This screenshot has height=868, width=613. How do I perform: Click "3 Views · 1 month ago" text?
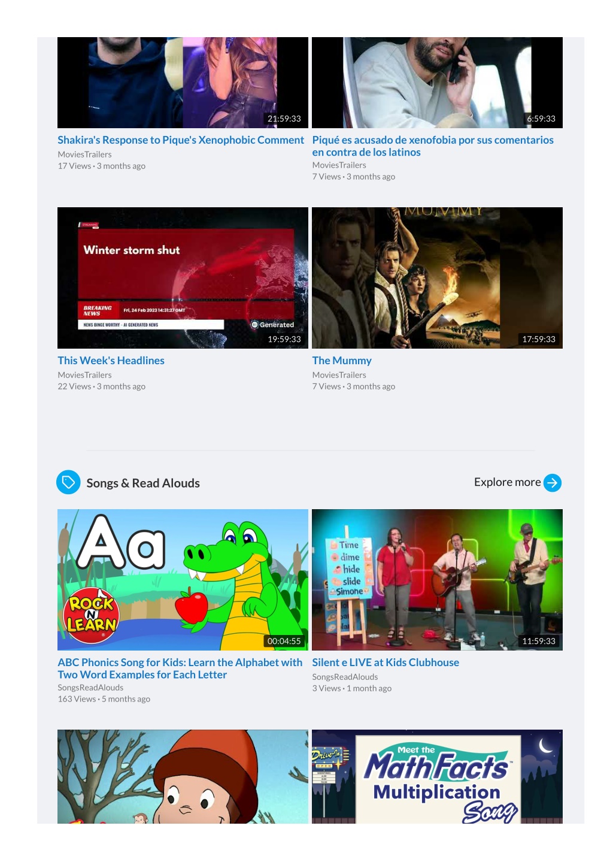351,688
